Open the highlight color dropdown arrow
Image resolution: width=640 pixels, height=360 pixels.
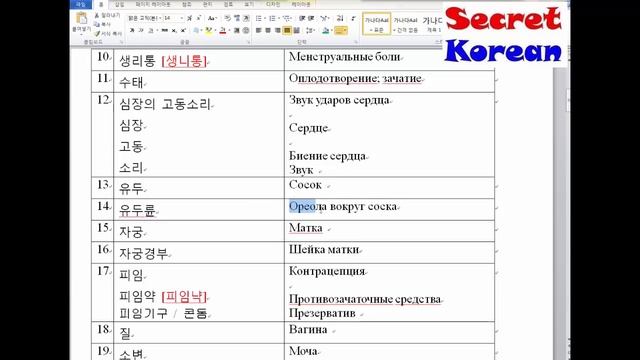pyautogui.click(x=216, y=31)
